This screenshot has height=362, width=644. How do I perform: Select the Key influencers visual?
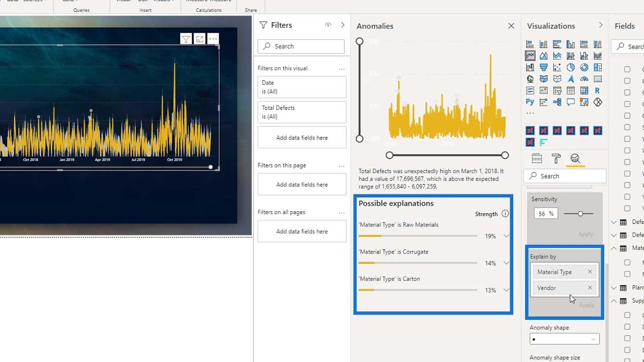pyautogui.click(x=543, y=102)
